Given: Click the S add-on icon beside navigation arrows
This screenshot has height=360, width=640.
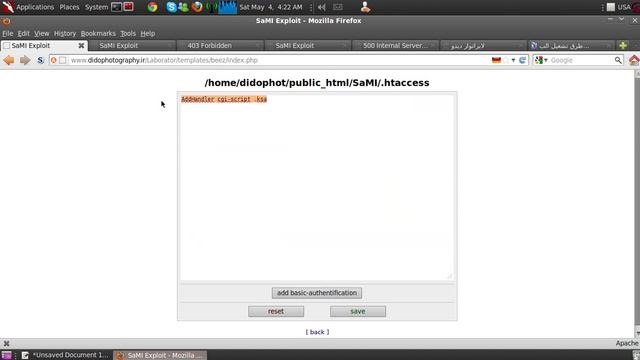Looking at the screenshot, I should [x=40, y=60].
